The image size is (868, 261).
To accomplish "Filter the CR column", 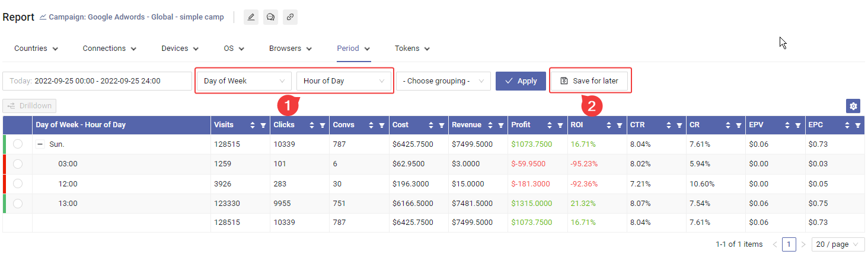I will point(738,125).
